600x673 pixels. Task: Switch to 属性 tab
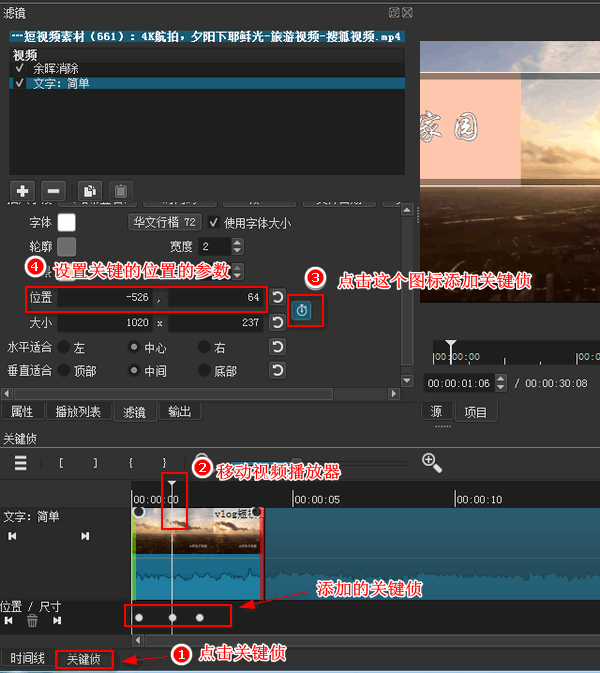point(22,412)
